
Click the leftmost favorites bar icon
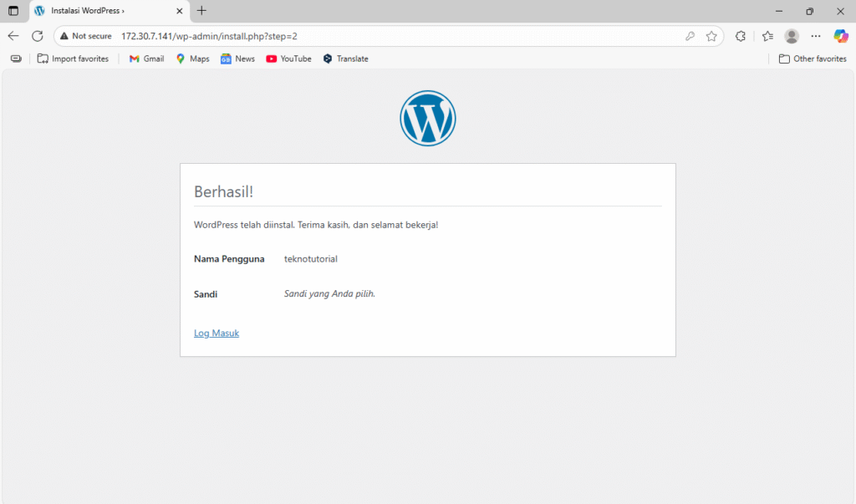point(16,59)
